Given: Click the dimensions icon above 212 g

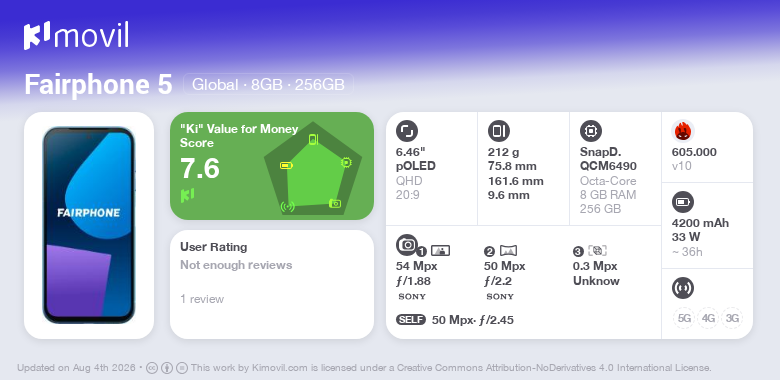Looking at the screenshot, I should coord(499,131).
